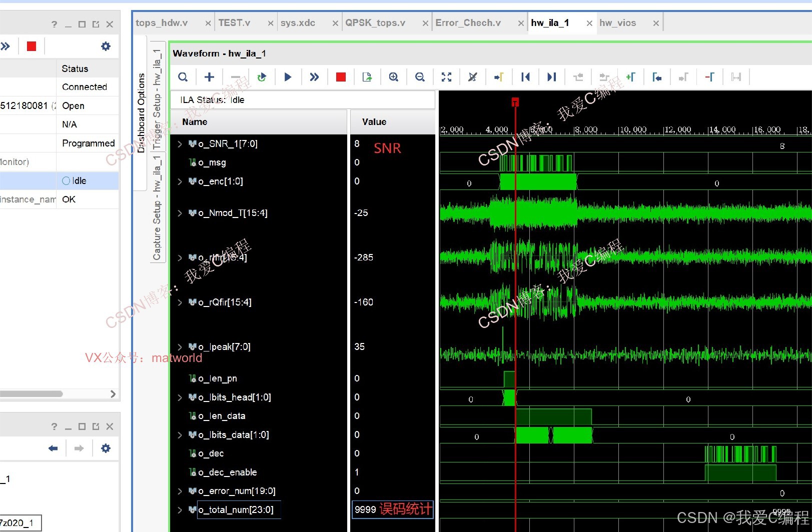
Task: Close the hw_ila_1 tab
Action: coord(589,23)
